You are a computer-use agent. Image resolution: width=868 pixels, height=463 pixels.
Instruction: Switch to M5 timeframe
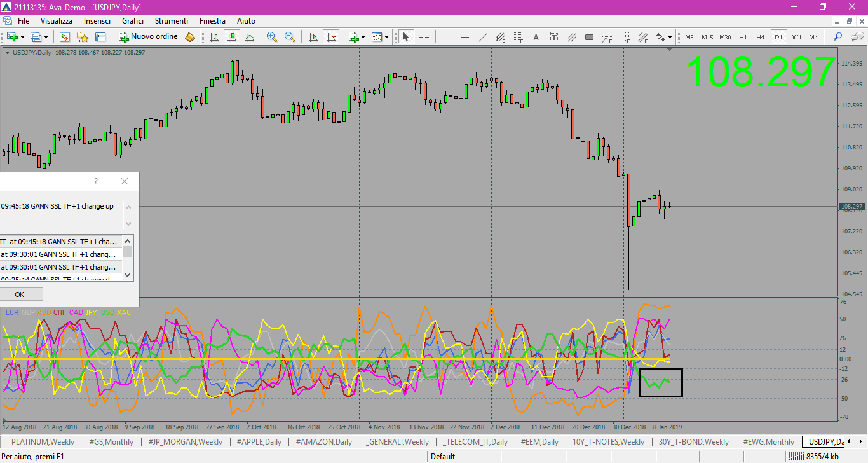[689, 37]
